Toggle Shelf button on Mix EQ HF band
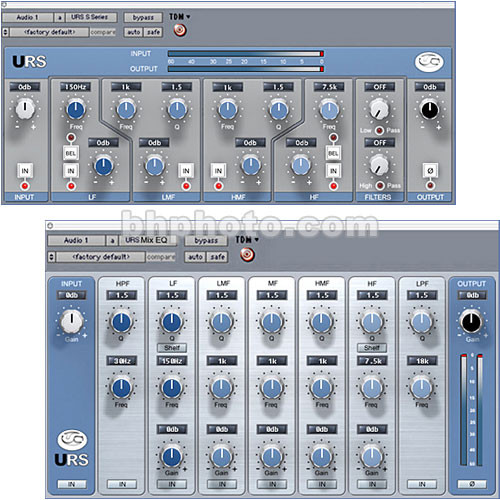 [x=372, y=348]
